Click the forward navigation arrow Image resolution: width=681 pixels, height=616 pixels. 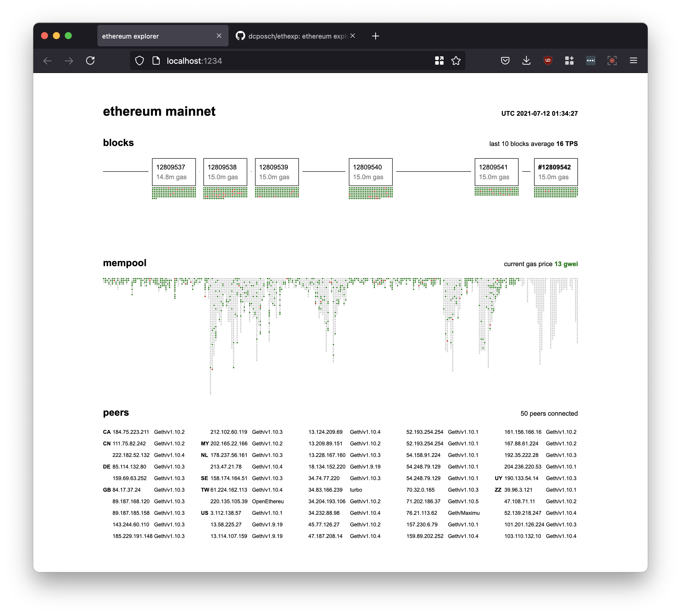[69, 61]
